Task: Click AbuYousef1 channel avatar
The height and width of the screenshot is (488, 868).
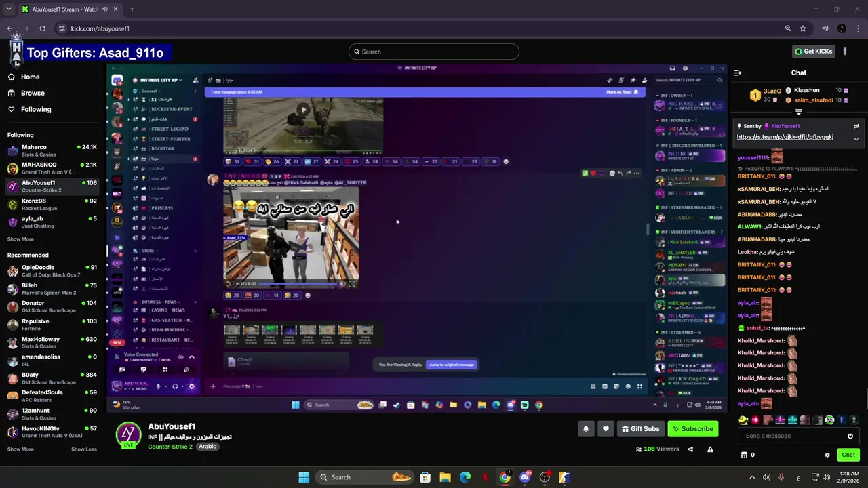Action: coord(128,434)
